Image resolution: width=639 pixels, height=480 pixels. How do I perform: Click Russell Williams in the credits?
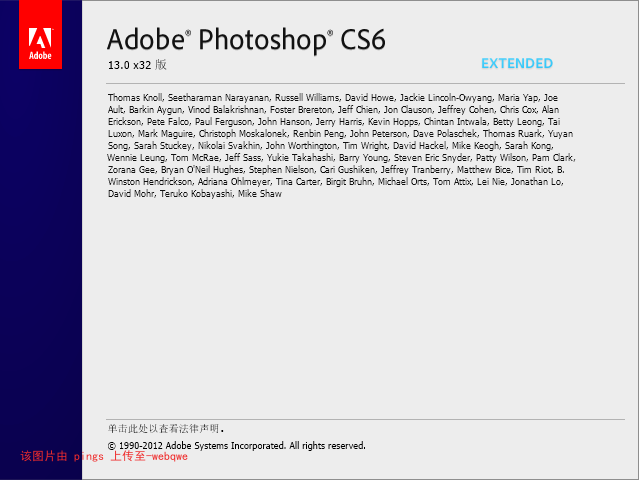[x=307, y=98]
